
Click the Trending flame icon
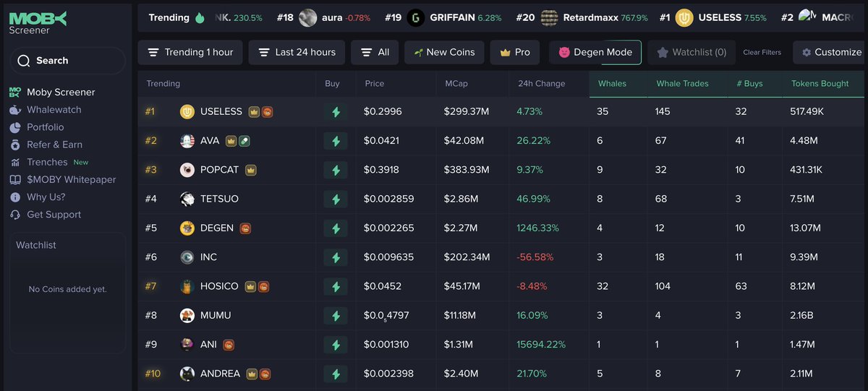pyautogui.click(x=200, y=18)
